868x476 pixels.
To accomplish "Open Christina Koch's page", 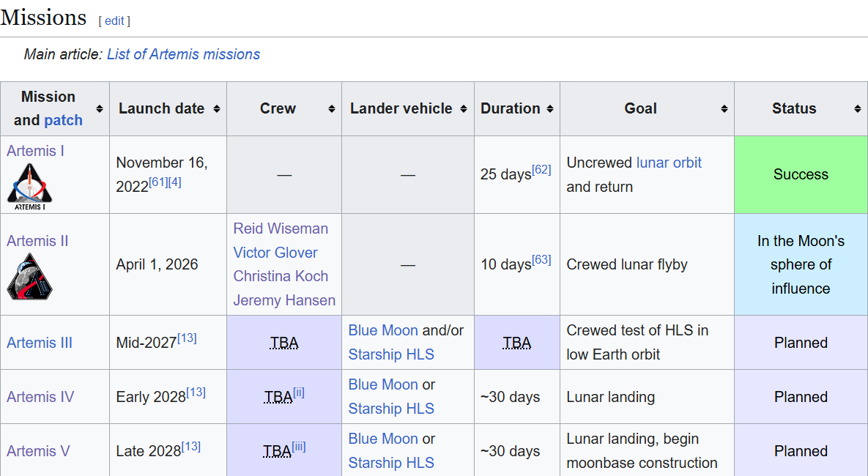I will [x=281, y=276].
